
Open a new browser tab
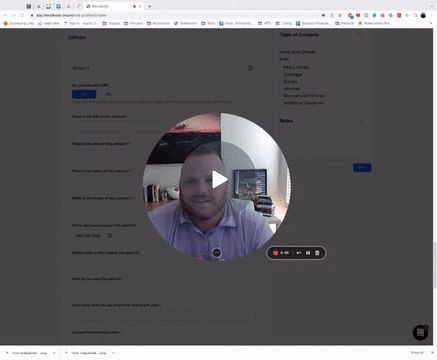[x=150, y=6]
